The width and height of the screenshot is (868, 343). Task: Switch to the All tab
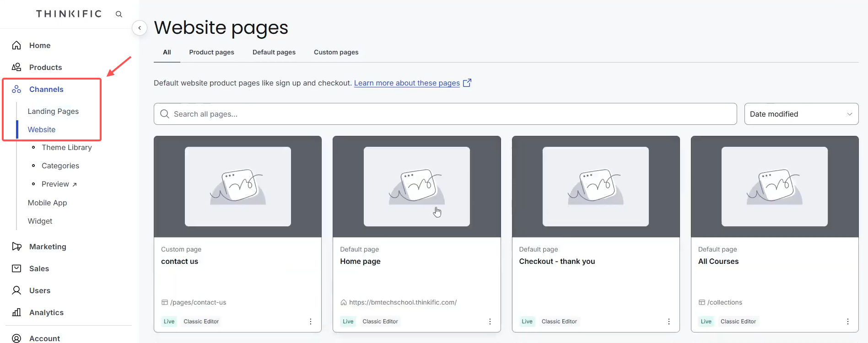(x=167, y=52)
